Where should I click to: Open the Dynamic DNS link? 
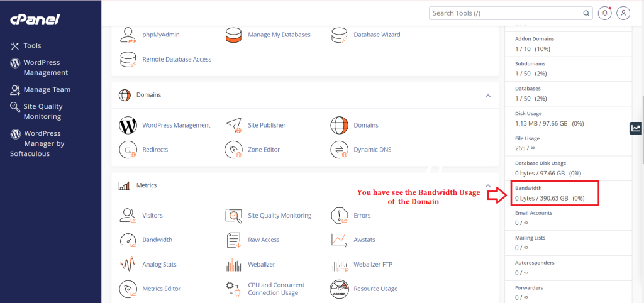[373, 150]
